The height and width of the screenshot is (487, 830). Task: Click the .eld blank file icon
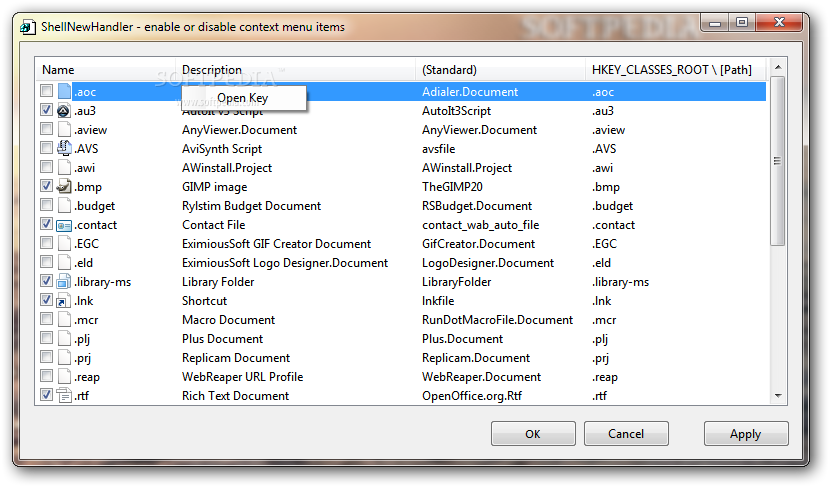(x=64, y=263)
